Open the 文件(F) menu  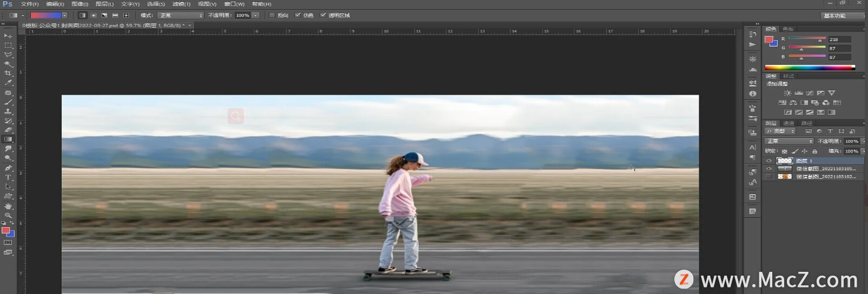pyautogui.click(x=30, y=4)
